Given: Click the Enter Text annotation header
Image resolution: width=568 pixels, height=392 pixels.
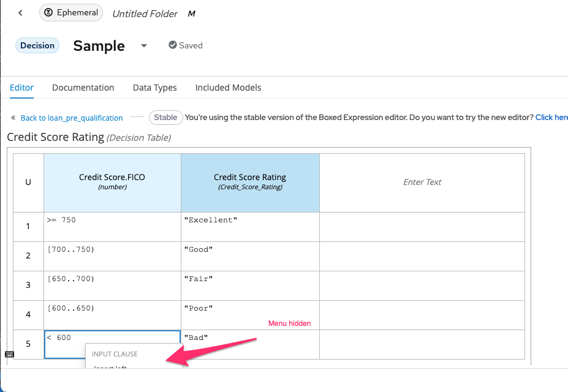Looking at the screenshot, I should pyautogui.click(x=422, y=182).
